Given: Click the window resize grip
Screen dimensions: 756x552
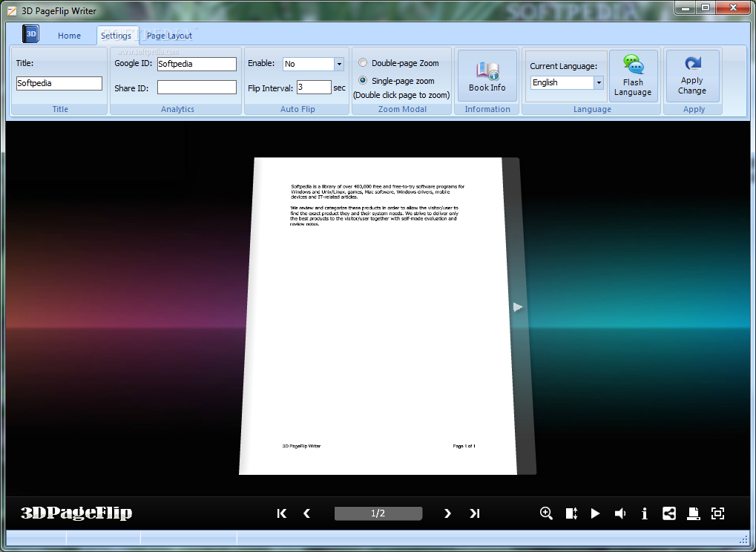Looking at the screenshot, I should coord(743,539).
